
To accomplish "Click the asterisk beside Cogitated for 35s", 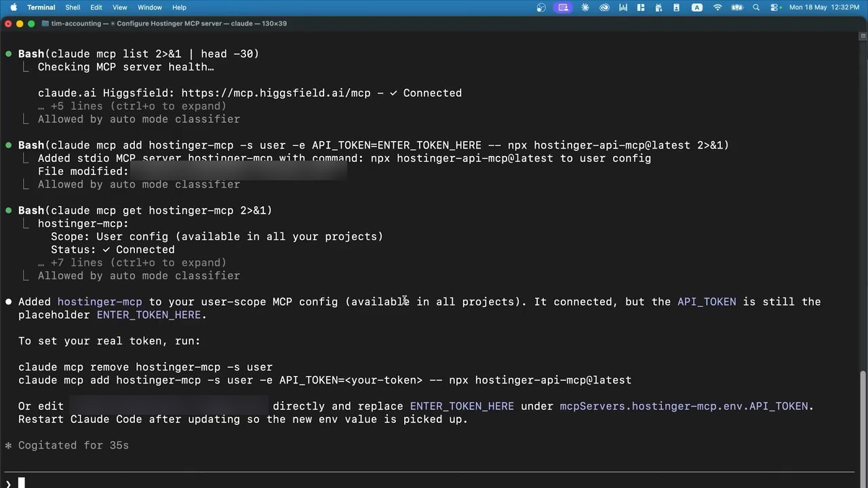I will [x=8, y=446].
